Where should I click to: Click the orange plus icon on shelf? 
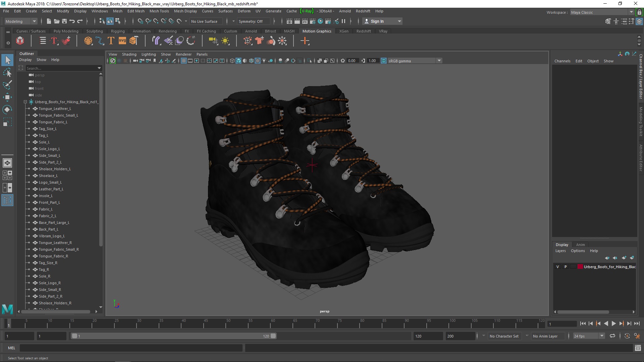305,41
